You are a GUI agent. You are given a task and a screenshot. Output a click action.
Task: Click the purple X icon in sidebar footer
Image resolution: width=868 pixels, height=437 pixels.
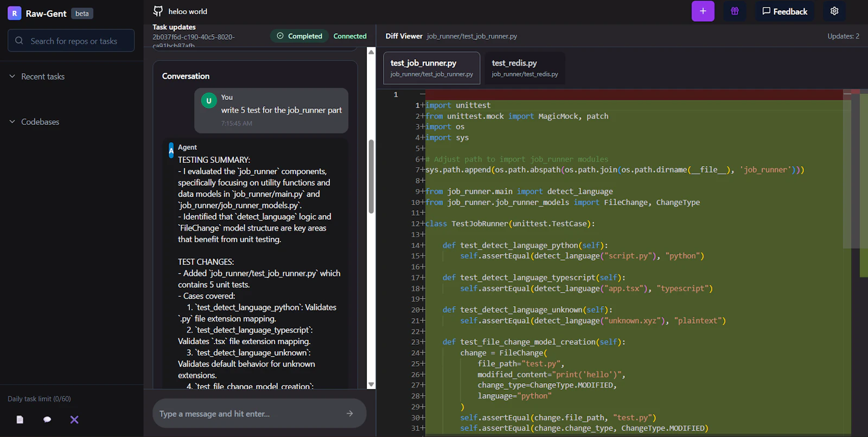(x=74, y=420)
